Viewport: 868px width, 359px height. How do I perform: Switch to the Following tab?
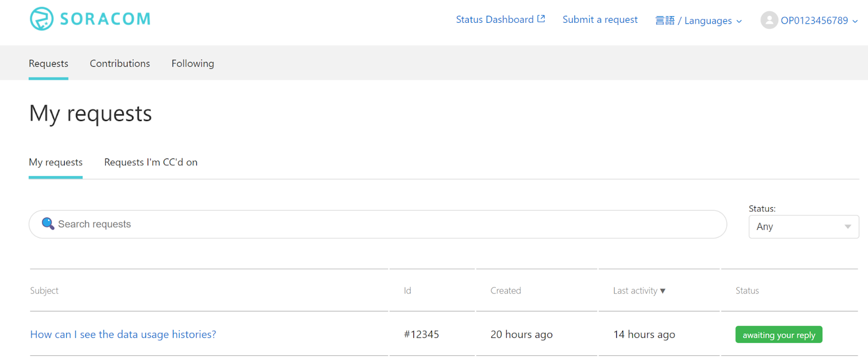coord(193,63)
